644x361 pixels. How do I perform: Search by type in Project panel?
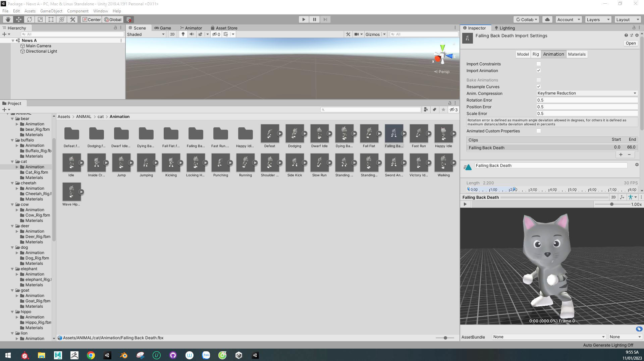(x=426, y=110)
